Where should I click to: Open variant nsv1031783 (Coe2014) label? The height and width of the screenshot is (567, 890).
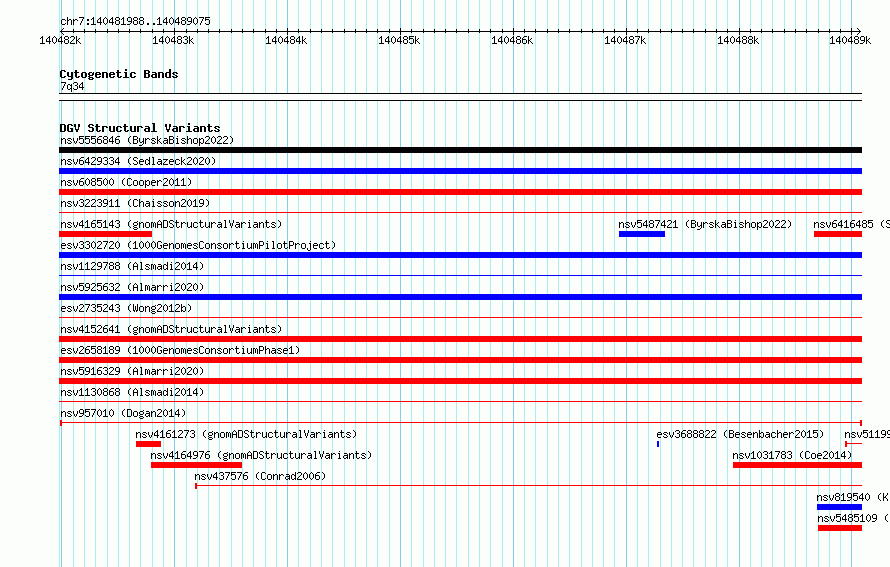point(792,455)
